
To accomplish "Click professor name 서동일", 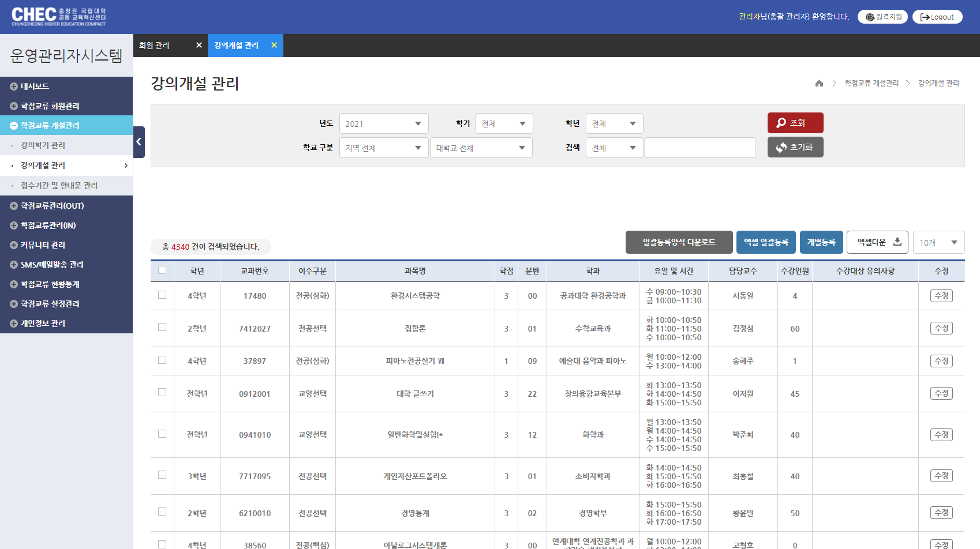I will 743,296.
